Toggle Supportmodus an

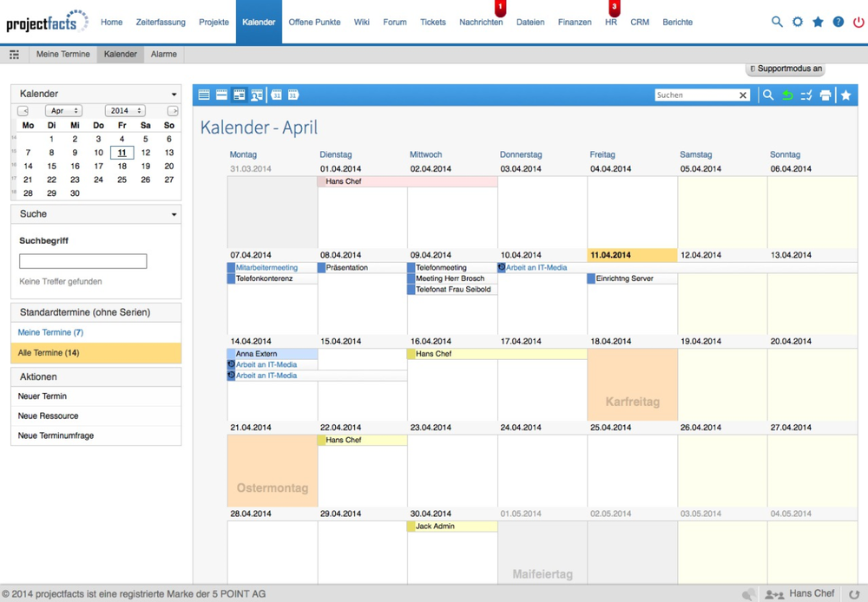786,69
